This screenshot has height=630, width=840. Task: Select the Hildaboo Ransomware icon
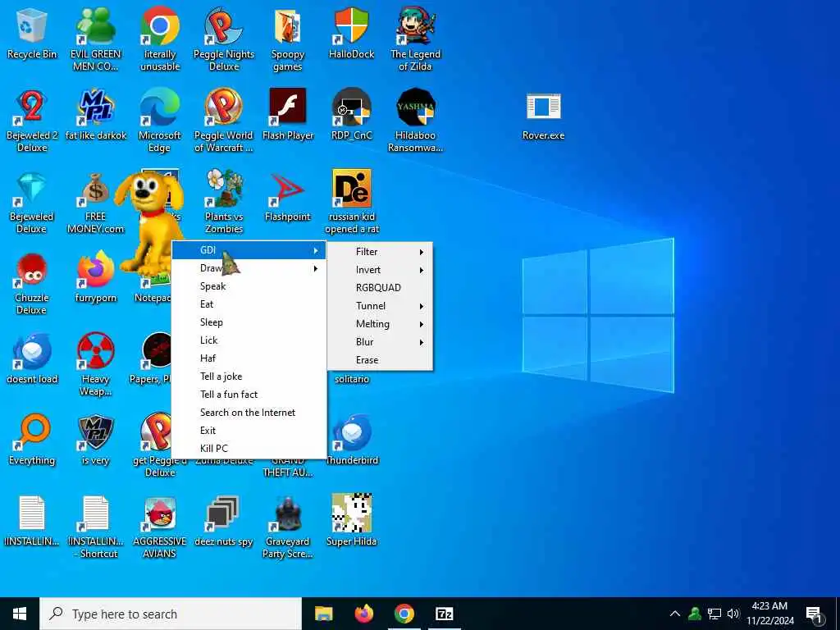[416, 107]
